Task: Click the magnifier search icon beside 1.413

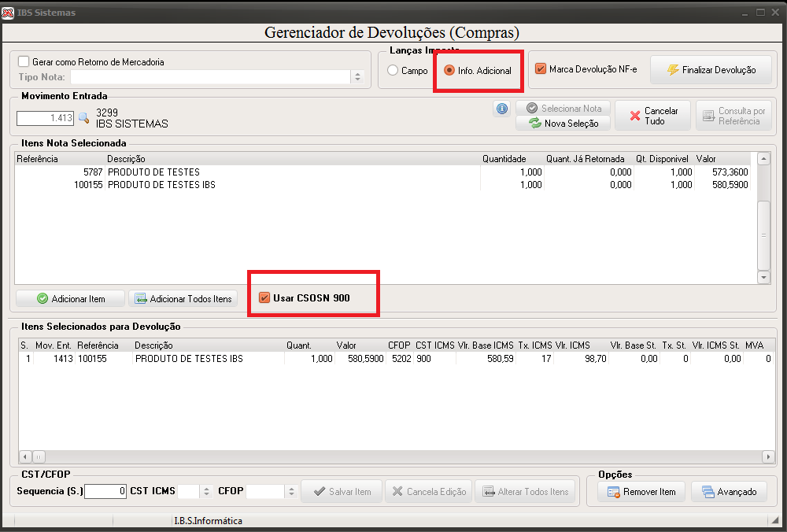Action: coord(84,118)
